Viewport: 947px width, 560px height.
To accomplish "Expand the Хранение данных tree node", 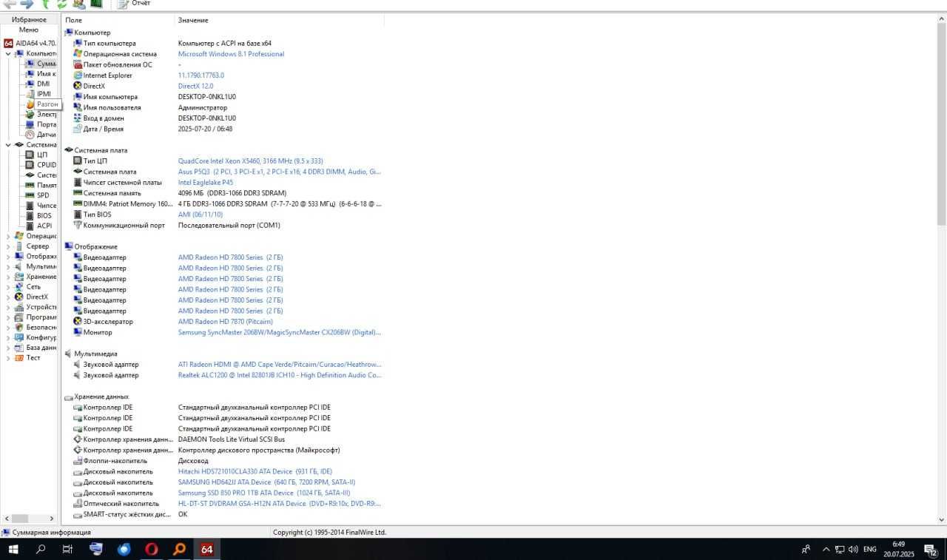I will [8, 277].
